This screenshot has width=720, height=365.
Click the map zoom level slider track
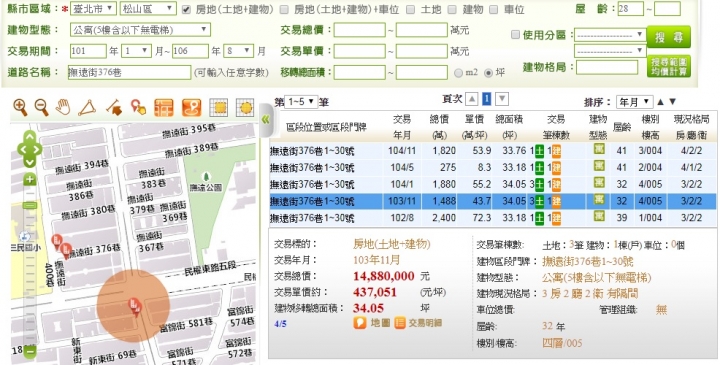(x=29, y=265)
